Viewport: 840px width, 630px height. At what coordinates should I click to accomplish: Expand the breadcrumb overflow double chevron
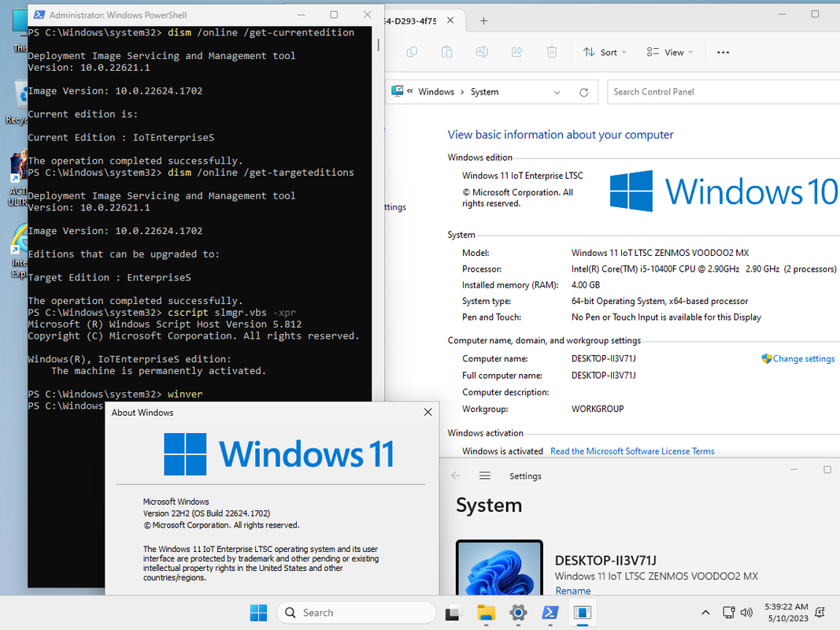(410, 91)
